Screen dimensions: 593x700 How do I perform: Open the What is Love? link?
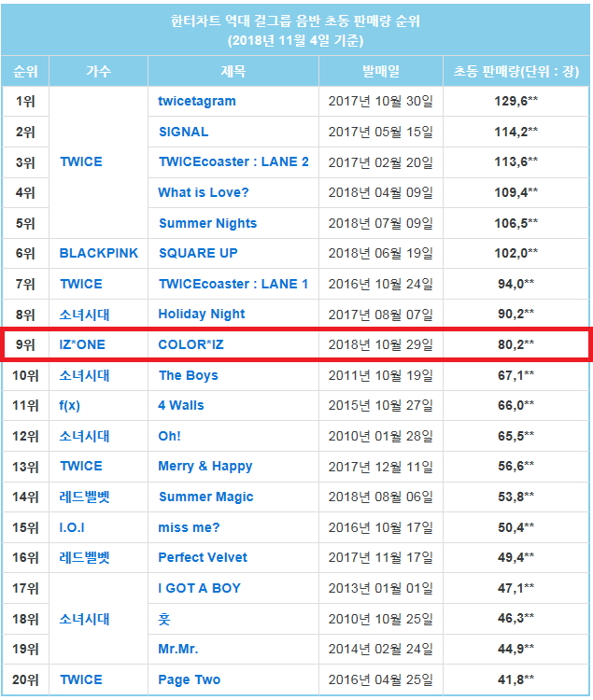point(204,192)
